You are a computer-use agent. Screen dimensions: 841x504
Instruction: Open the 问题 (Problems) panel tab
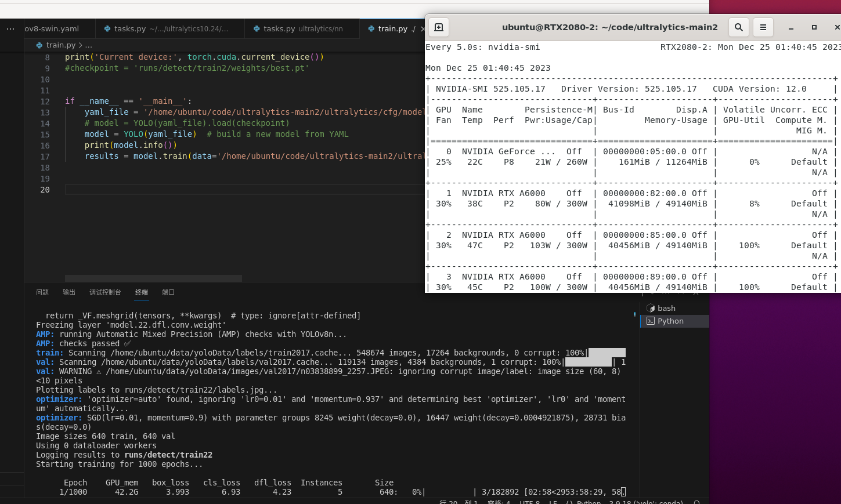[x=42, y=292]
